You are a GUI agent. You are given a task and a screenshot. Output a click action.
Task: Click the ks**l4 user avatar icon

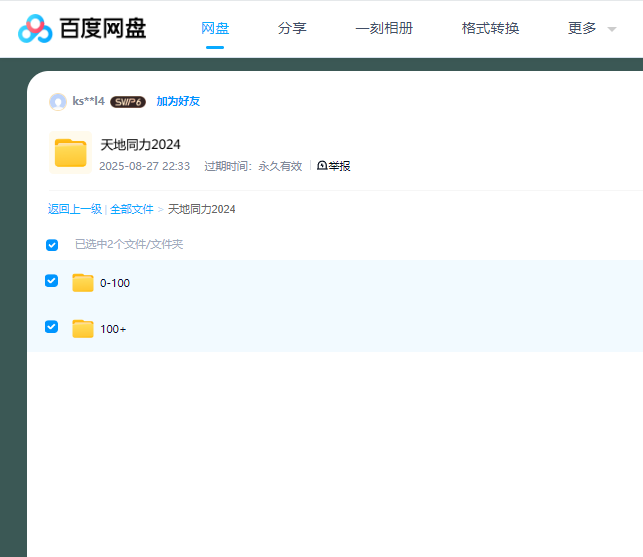click(x=58, y=101)
